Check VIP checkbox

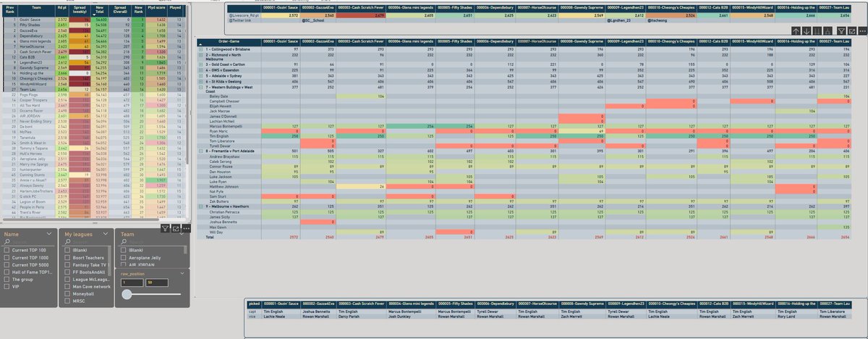[x=7, y=286]
